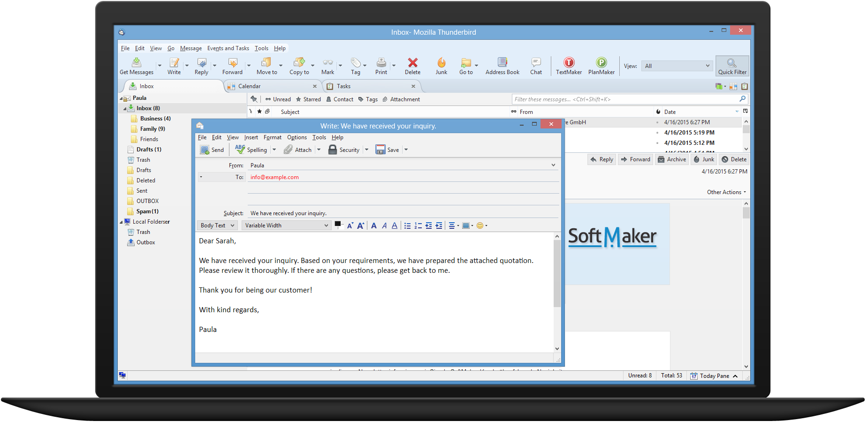
Task: Open the Variable Width font dropdown
Action: 286,226
